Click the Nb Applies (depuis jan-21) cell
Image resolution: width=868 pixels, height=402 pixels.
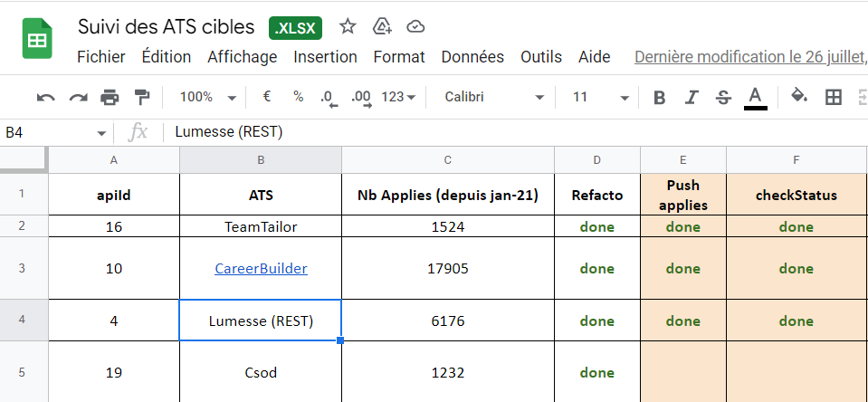[448, 195]
